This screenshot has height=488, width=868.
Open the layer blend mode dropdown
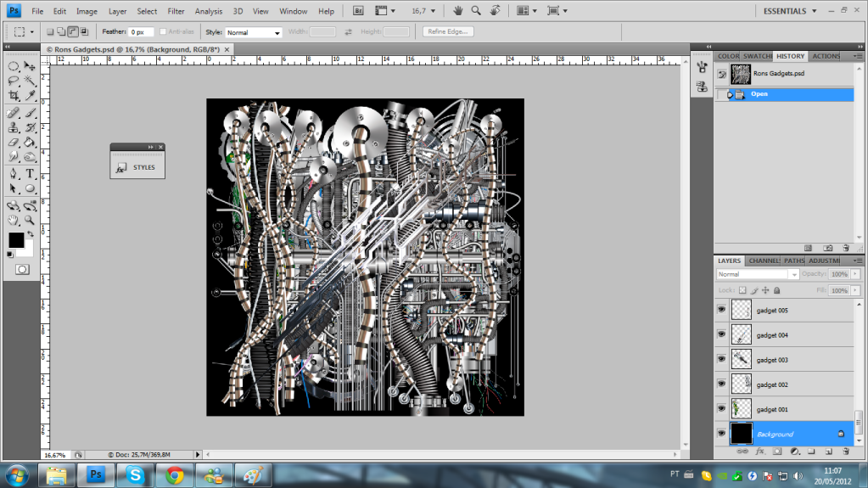[x=757, y=275]
